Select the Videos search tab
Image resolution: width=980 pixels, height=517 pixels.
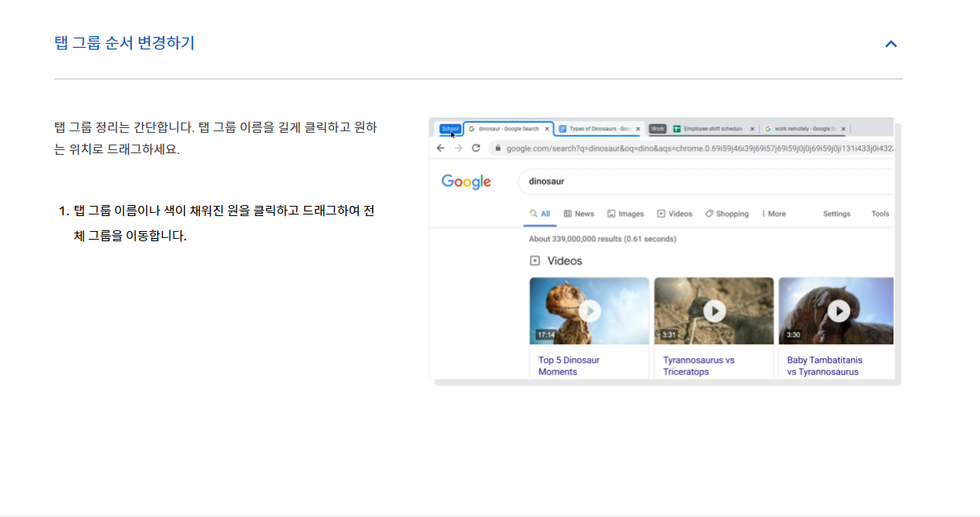pos(675,214)
